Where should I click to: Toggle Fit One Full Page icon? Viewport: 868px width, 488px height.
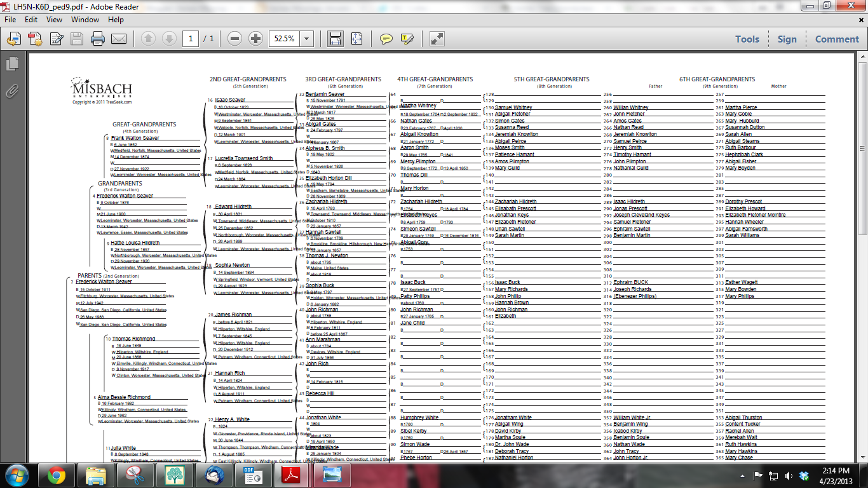coord(356,39)
